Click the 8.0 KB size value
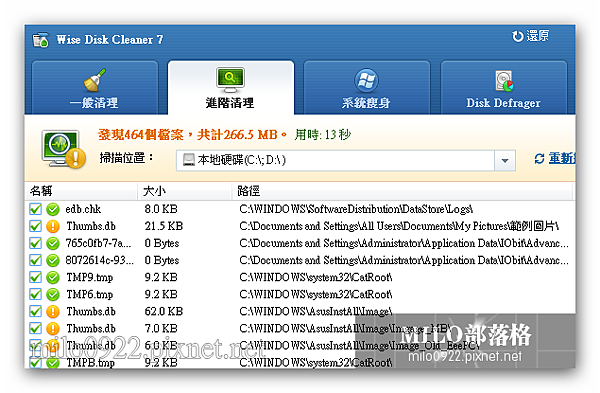Viewport: 600px width, 393px height. tap(161, 209)
